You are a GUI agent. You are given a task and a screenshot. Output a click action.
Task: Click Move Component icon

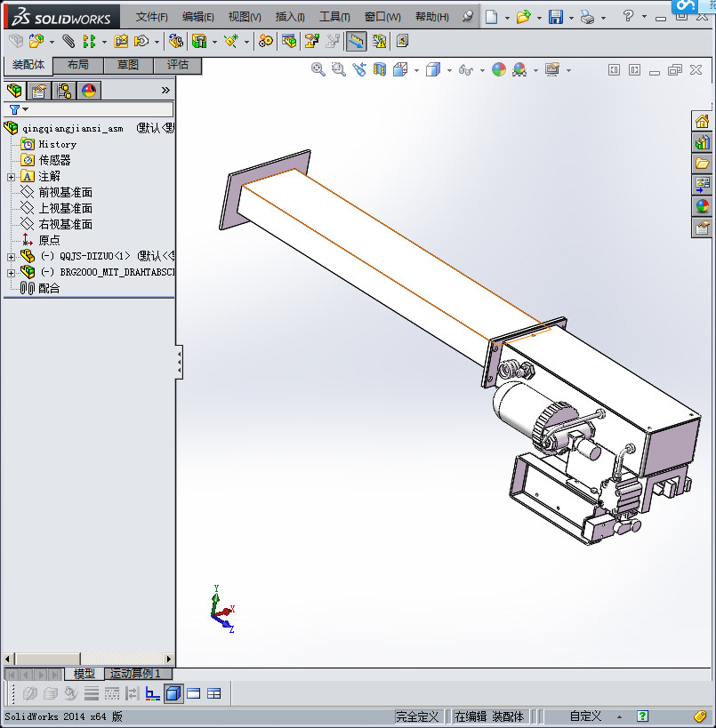click(141, 41)
